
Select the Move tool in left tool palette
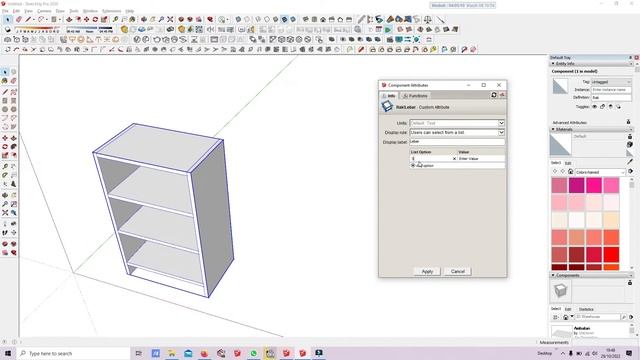pos(5,138)
